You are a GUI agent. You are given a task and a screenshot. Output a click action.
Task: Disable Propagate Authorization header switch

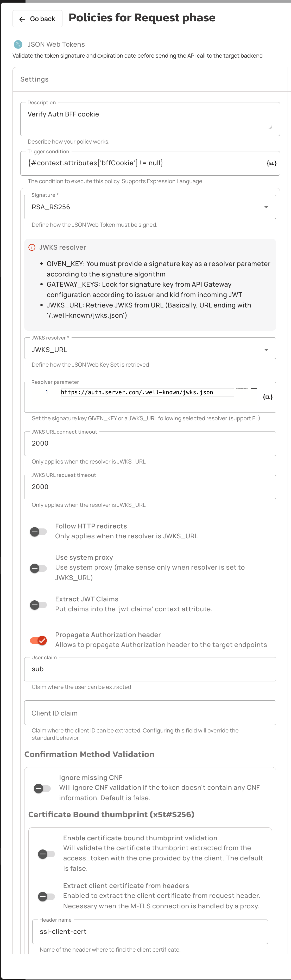tap(38, 640)
